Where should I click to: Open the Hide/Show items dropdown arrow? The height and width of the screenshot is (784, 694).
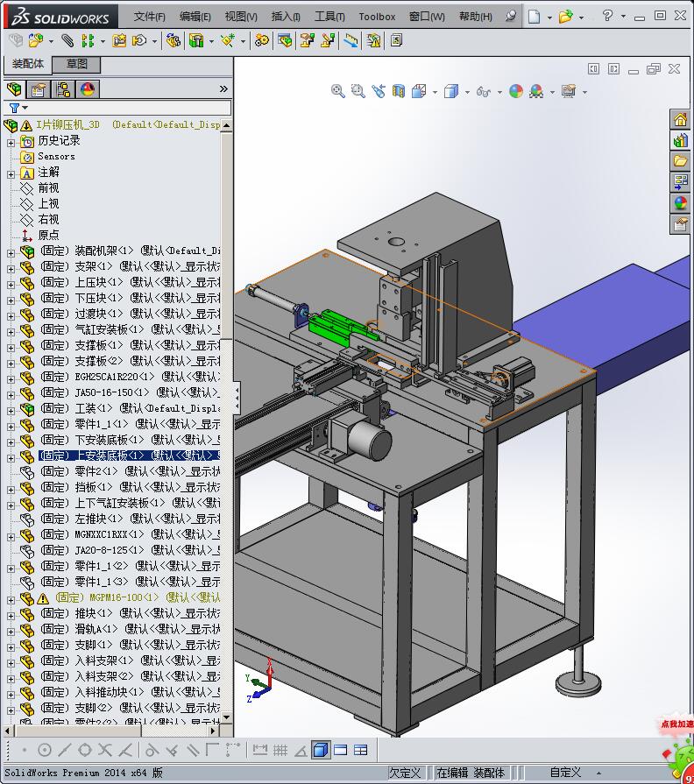tap(499, 92)
